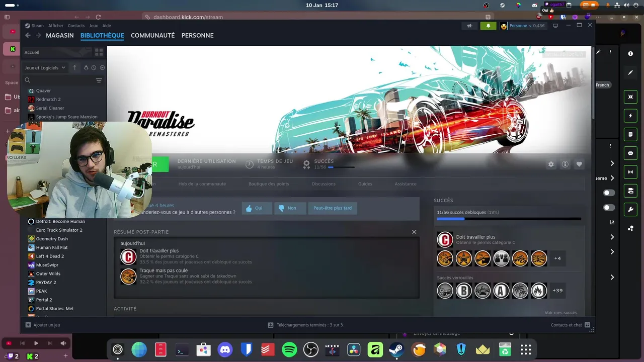644x362 pixels.
Task: Click the Doit travailler plus achievement icon in résumé
Action: coord(128,256)
